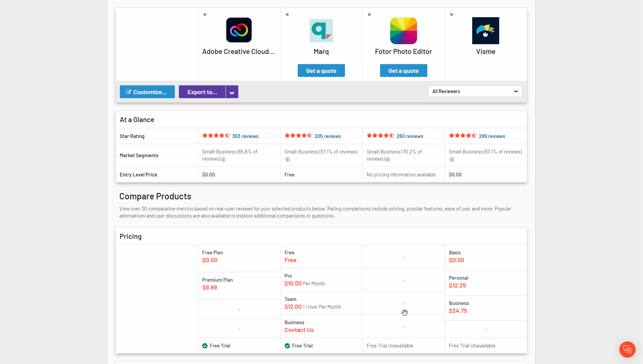Open the Customize comparison button
Viewport: 643px width, 364px height.
[x=147, y=92]
